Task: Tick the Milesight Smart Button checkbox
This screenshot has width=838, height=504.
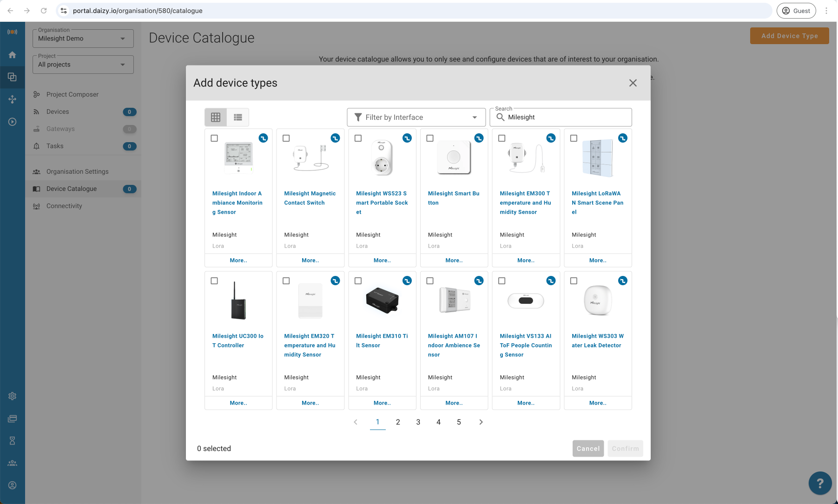Action: click(x=430, y=138)
